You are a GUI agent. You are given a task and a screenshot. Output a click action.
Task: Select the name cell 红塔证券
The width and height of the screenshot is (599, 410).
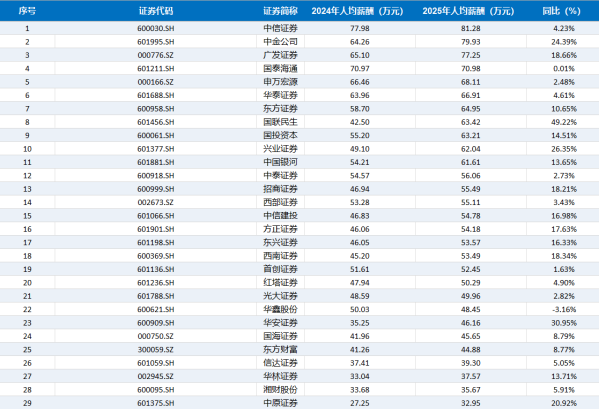(x=280, y=282)
